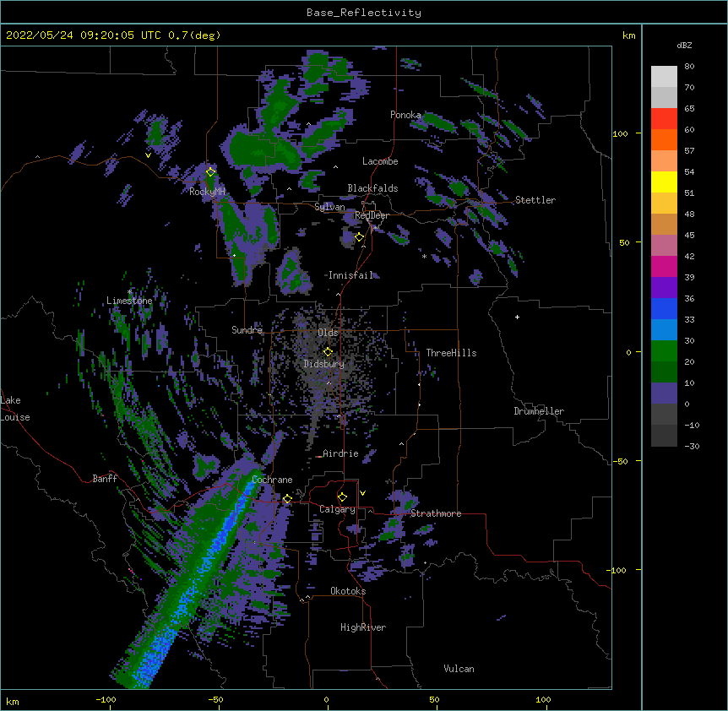This screenshot has height=711, width=728.
Task: Click the -30 value in dBZ legend
Action: (692, 446)
